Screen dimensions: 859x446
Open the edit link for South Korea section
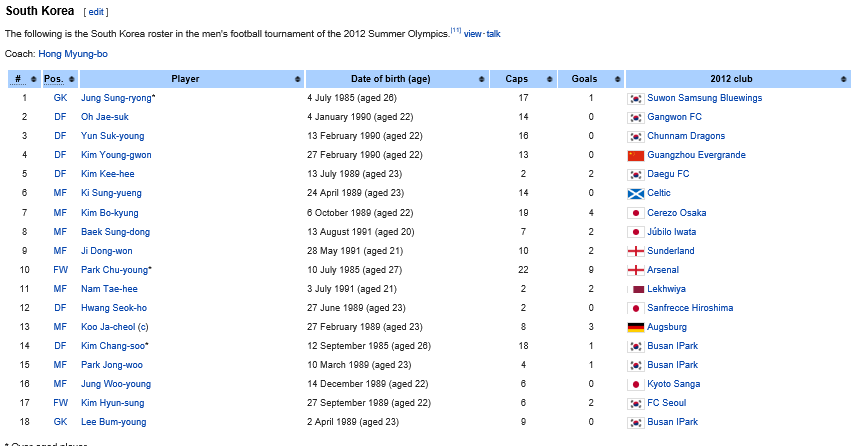coord(96,11)
